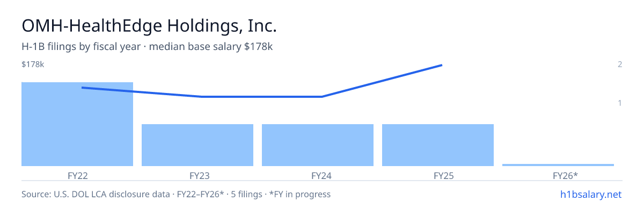Click the FY22 axis label
644x215 pixels.
[77, 175]
